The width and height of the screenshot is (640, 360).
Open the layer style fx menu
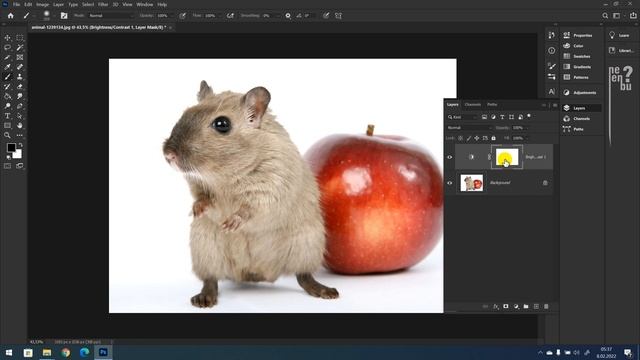pos(496,307)
